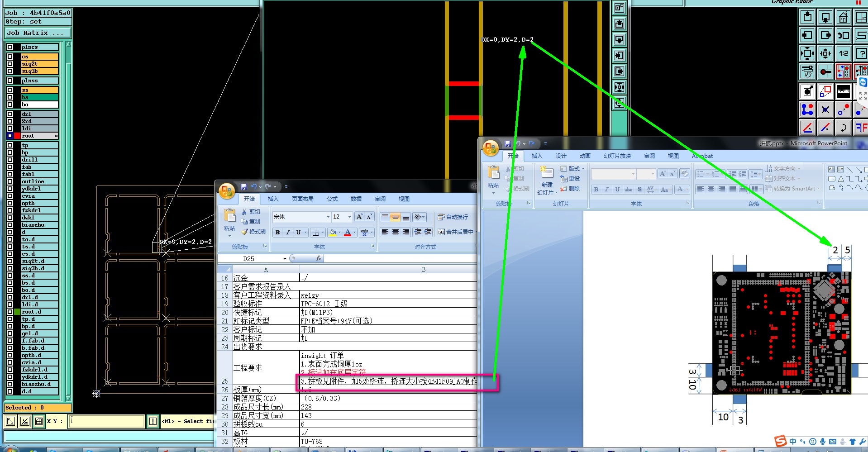Click the Bold icon in Excel ribbon
This screenshot has height=452, width=868.
(x=277, y=233)
